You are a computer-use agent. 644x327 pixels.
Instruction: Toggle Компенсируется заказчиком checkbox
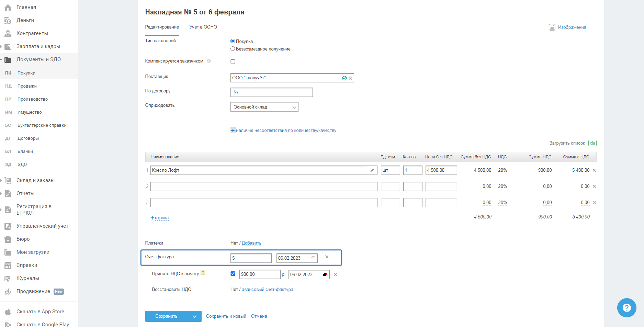click(x=233, y=62)
